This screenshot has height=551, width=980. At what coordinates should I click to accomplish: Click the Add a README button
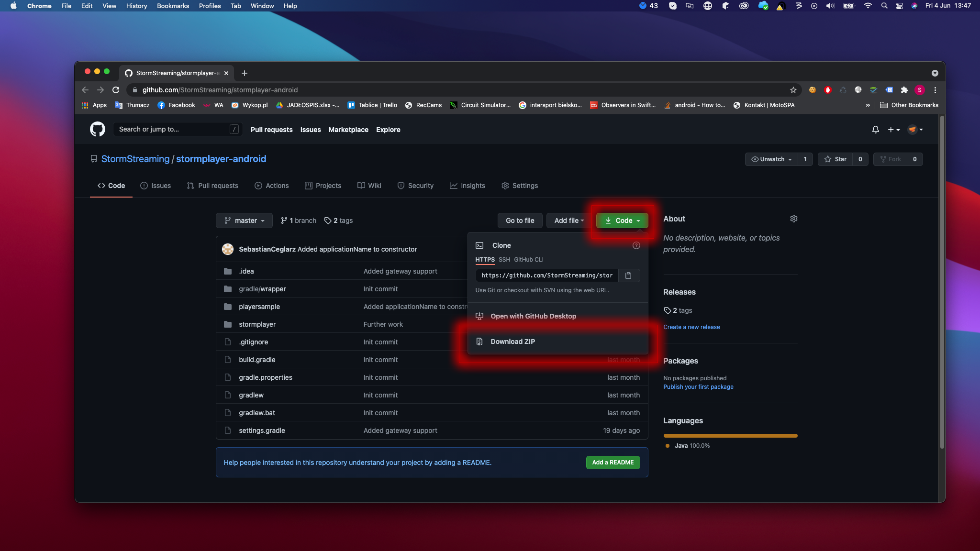point(612,463)
